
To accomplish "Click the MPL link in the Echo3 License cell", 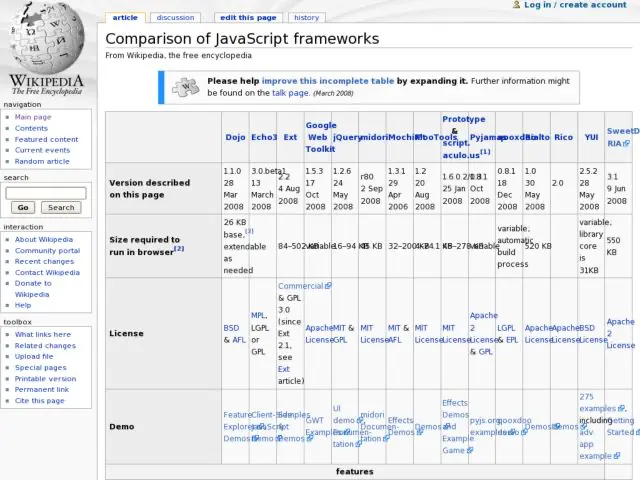I will tap(258, 316).
